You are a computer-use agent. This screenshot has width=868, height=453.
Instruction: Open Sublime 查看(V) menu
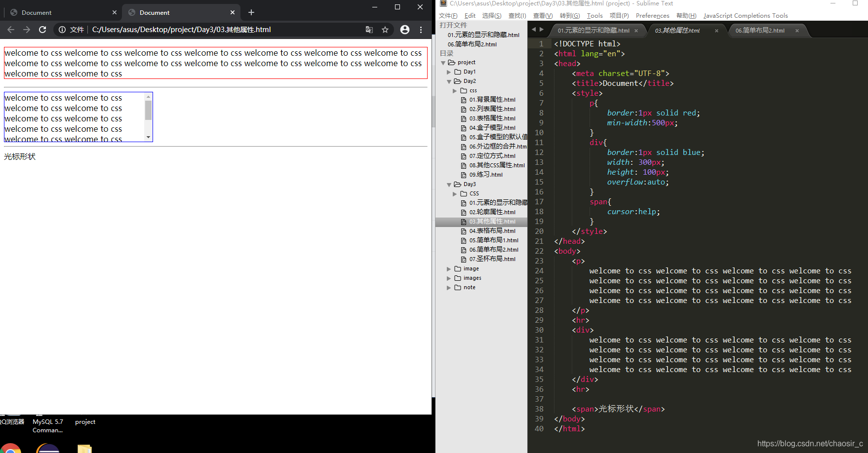pyautogui.click(x=543, y=16)
